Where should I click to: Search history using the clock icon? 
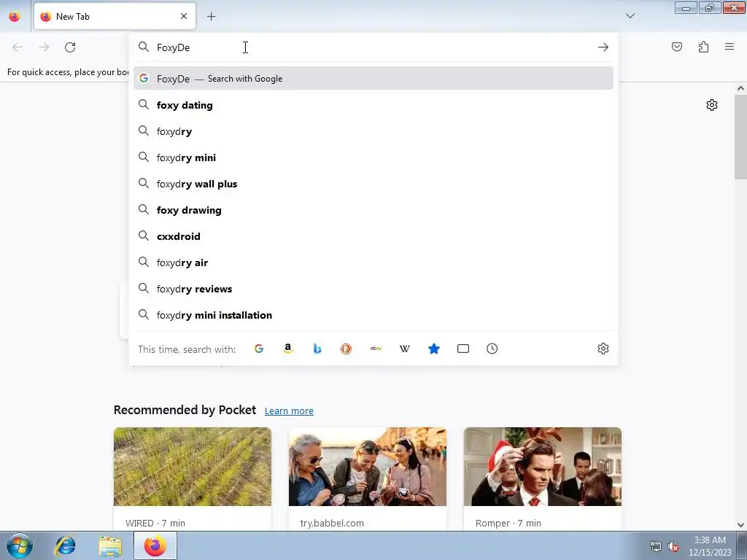point(492,349)
